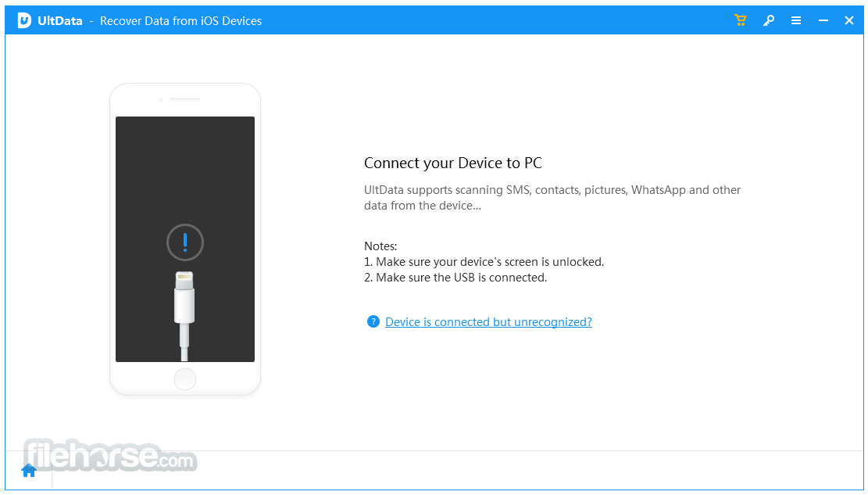Screen dimensions: 868x495
Task: Click the 'Notes:' label
Action: (380, 246)
